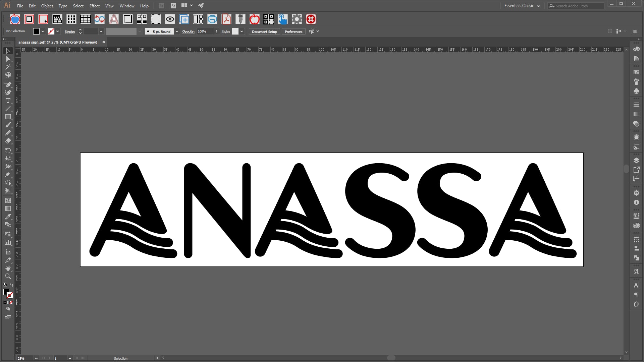This screenshot has width=644, height=362.
Task: Select the Direct Selection tool
Action: (x=8, y=59)
